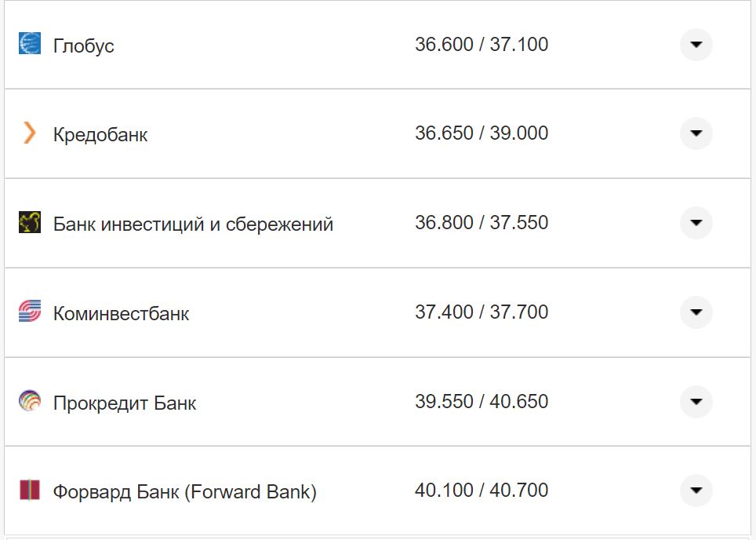Select the Банк инвестиций и сбережений name

[x=193, y=224]
